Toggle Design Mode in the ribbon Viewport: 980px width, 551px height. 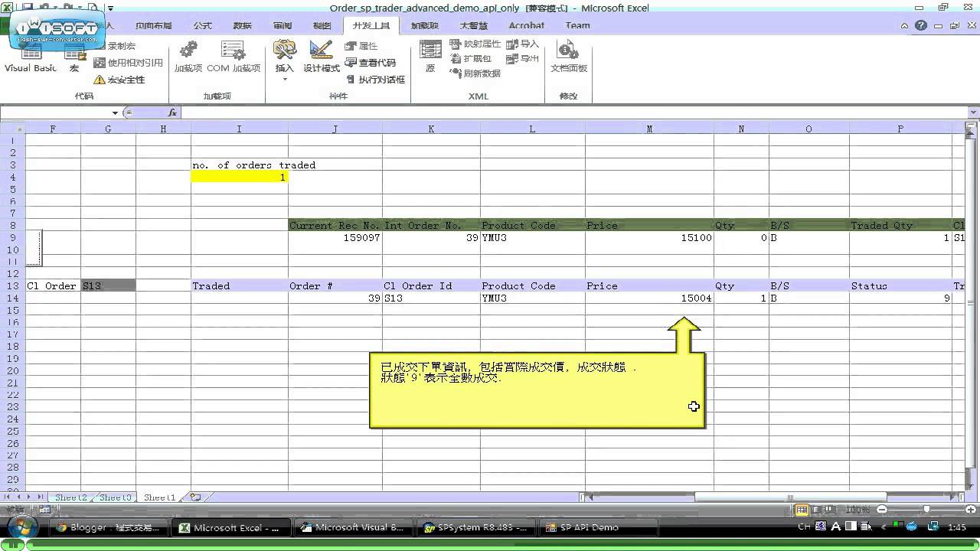pyautogui.click(x=321, y=58)
